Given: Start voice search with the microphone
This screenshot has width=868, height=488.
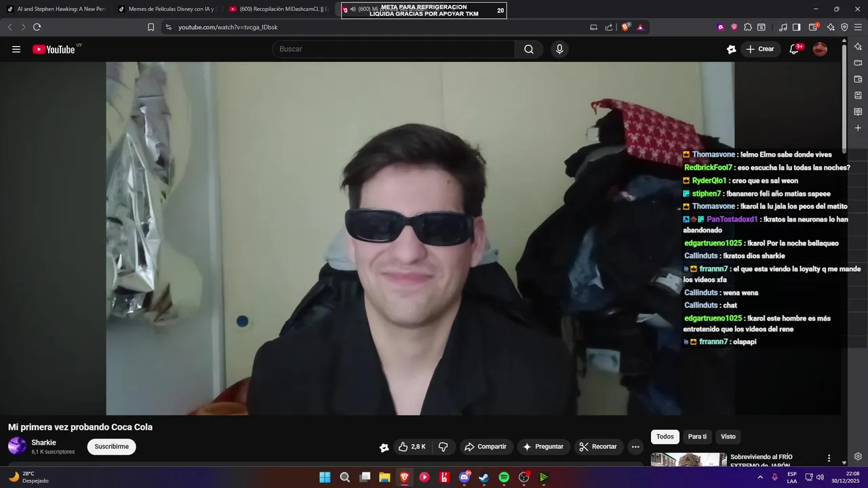Looking at the screenshot, I should coord(559,49).
